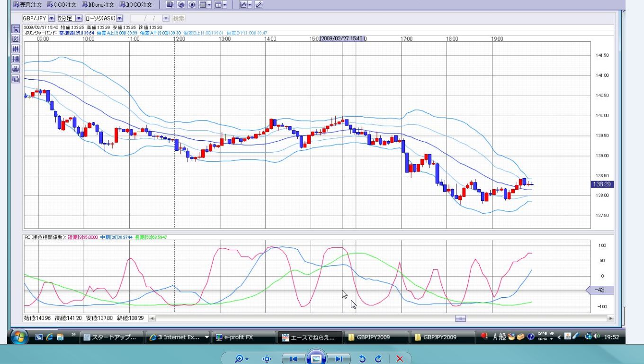The width and height of the screenshot is (644, 364).
Task: Click the 検索 search button
Action: pyautogui.click(x=179, y=18)
